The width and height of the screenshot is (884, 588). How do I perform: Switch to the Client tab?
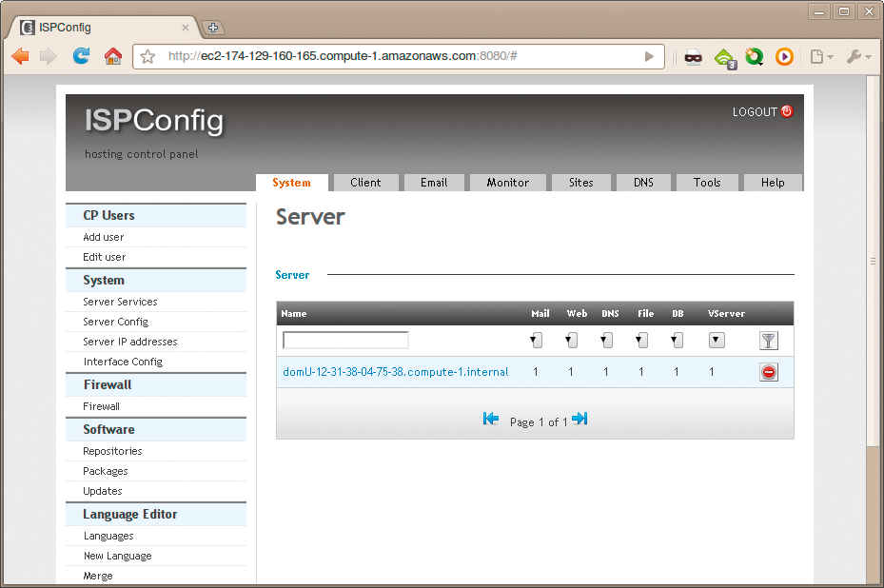[x=366, y=183]
